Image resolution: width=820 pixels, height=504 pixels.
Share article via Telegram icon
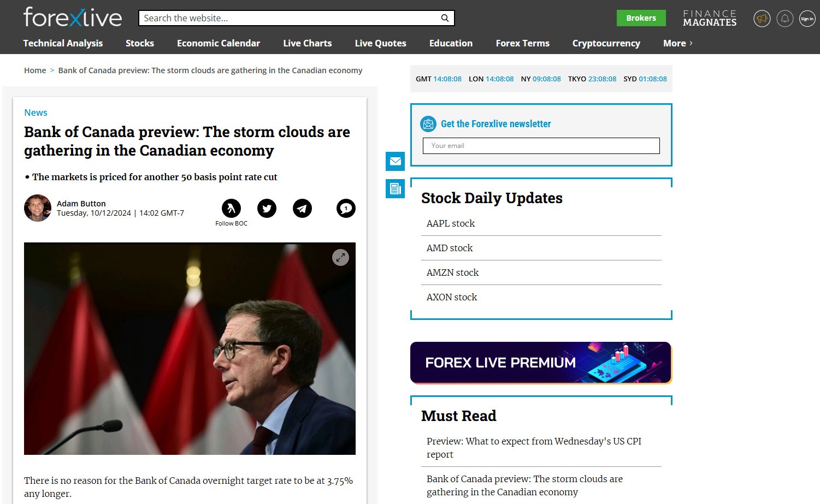[x=302, y=209]
